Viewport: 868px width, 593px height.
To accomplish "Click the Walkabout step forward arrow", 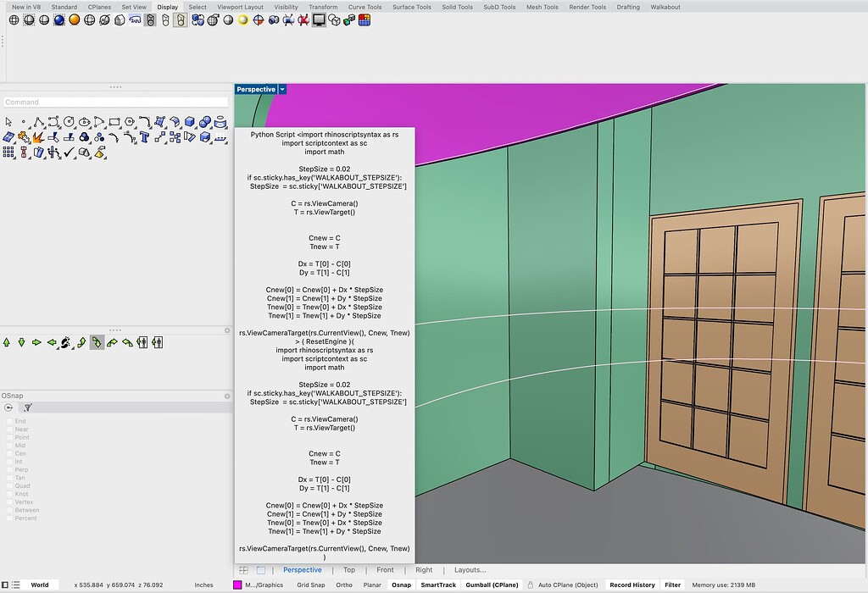I will [x=7, y=342].
